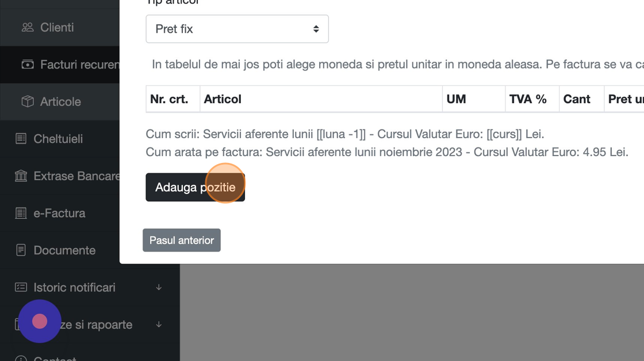This screenshot has width=644, height=361.
Task: Open the Pret fix dropdown
Action: point(237,29)
